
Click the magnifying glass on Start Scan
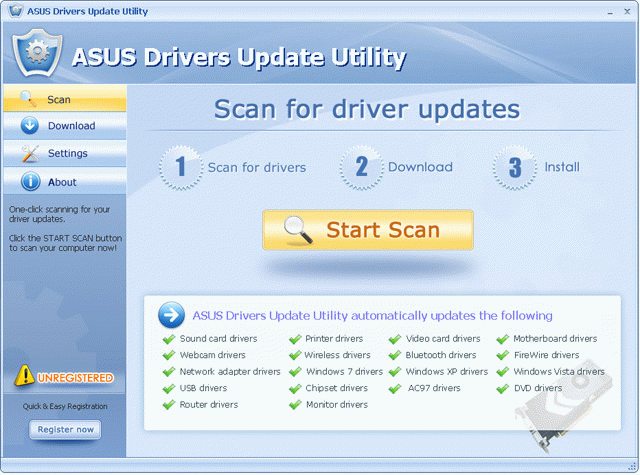298,230
